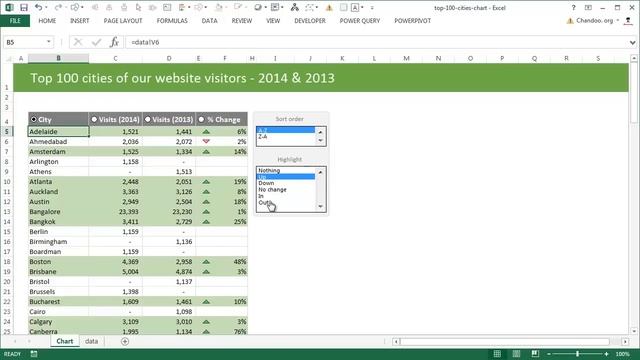Open the POWER QUERY ribbon tab

360,21
